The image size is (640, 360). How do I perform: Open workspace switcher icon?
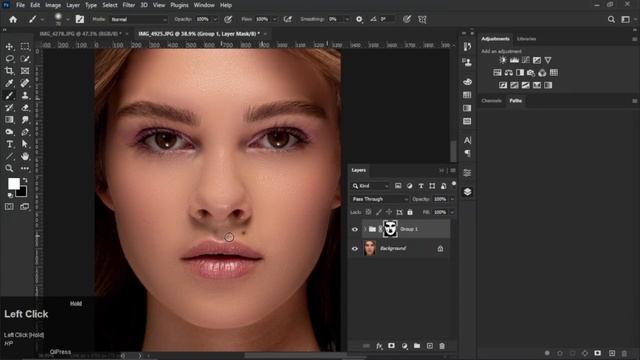pyautogui.click(x=625, y=19)
